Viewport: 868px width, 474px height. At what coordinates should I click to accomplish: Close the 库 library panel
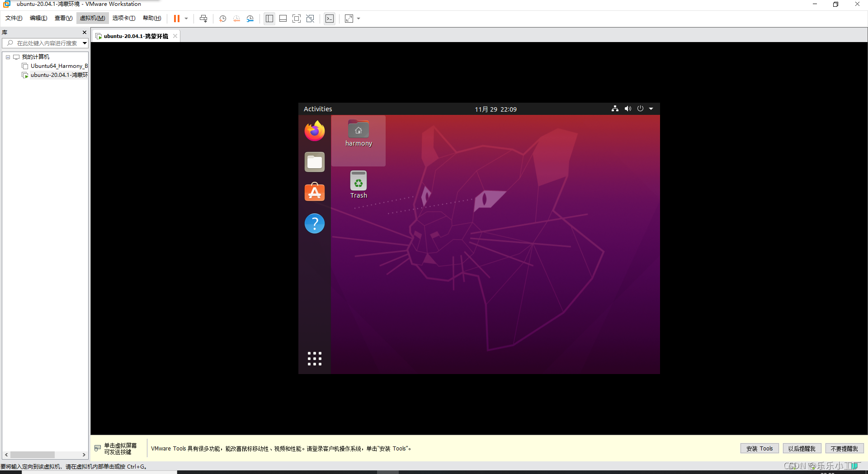click(x=84, y=33)
